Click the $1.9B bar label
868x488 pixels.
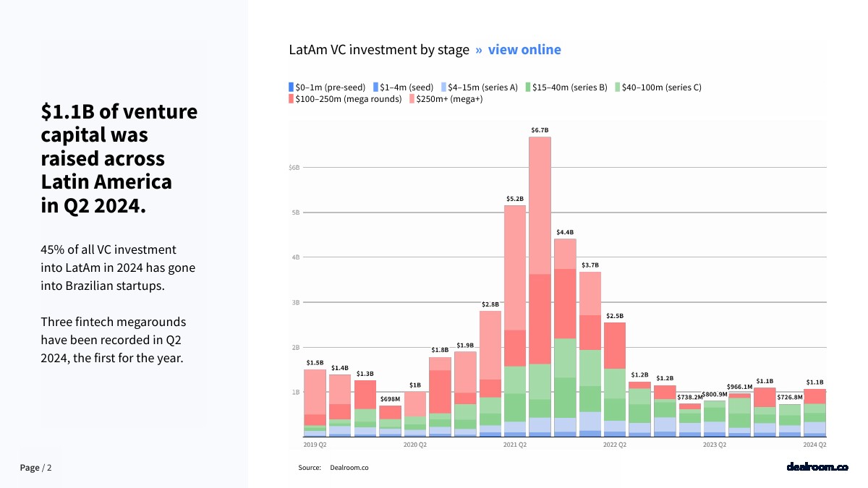465,345
